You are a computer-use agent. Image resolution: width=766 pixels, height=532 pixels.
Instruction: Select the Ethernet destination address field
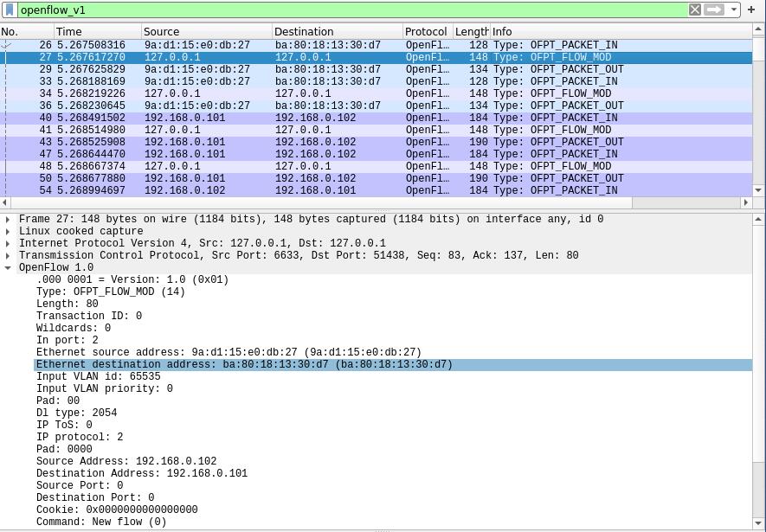[x=393, y=364]
